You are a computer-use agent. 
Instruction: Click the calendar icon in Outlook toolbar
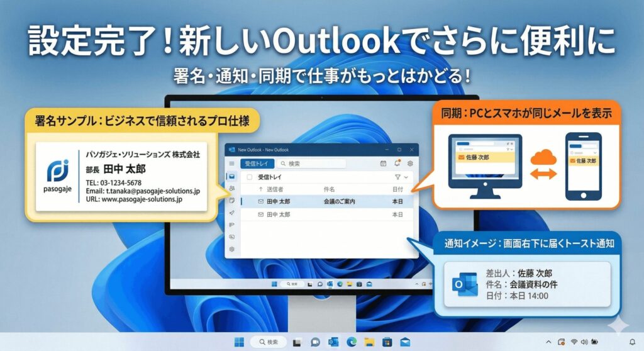[x=384, y=164]
